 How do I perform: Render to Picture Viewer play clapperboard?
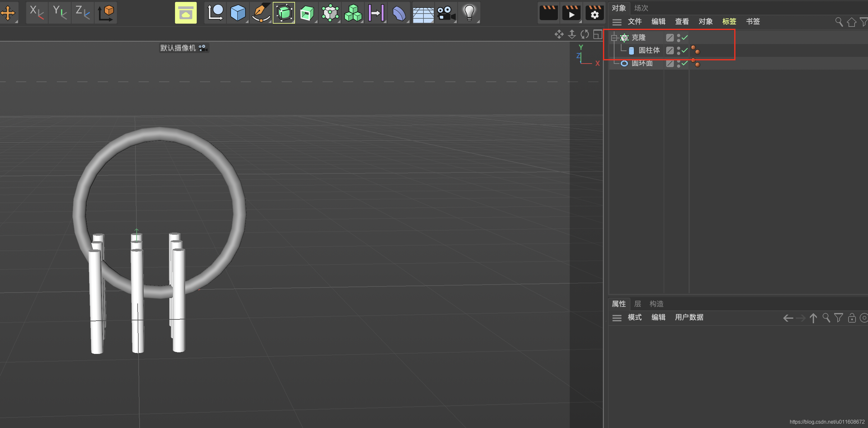[x=571, y=13]
